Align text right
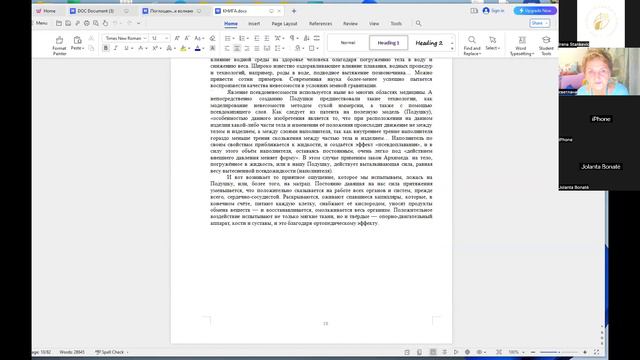The width and height of the screenshot is (640, 360). tap(247, 48)
